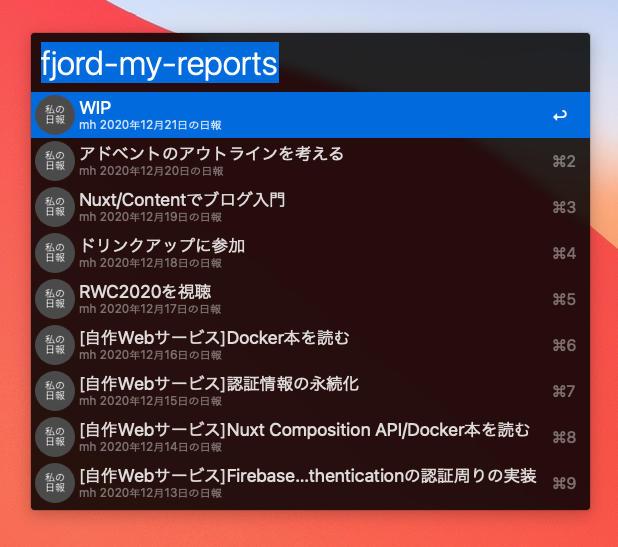Select the [自作Webサービス]Docker本を読む result
618x547 pixels.
310,345
